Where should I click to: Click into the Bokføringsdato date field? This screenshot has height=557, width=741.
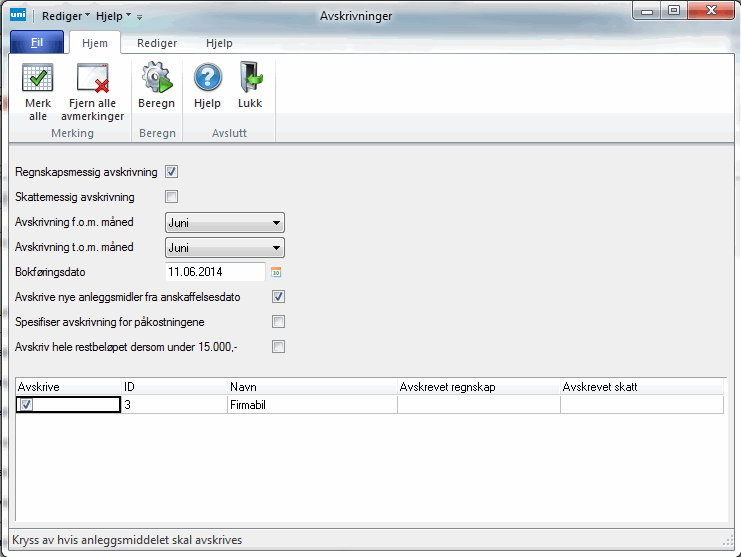[x=214, y=272]
